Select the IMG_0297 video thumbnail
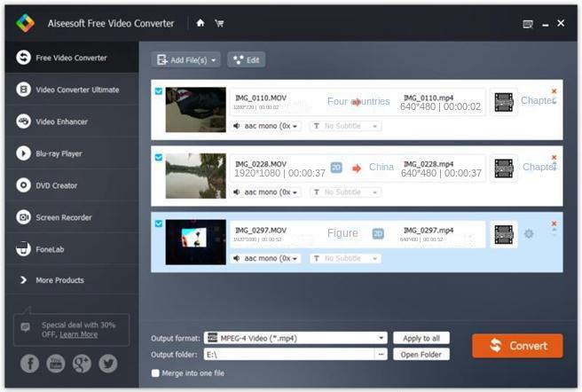 195,242
